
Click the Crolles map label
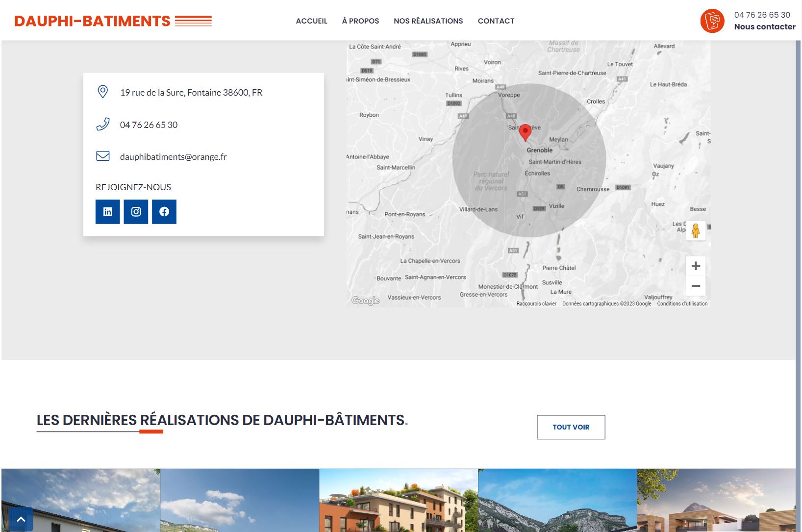596,101
